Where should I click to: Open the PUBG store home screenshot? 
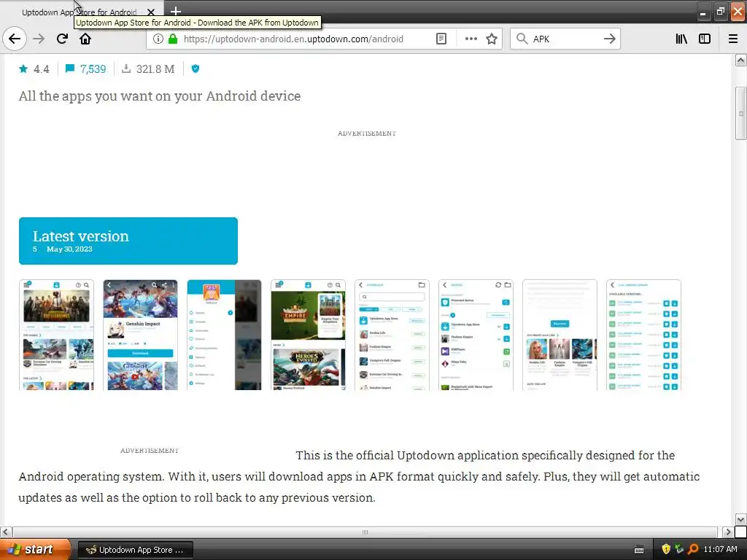click(57, 335)
